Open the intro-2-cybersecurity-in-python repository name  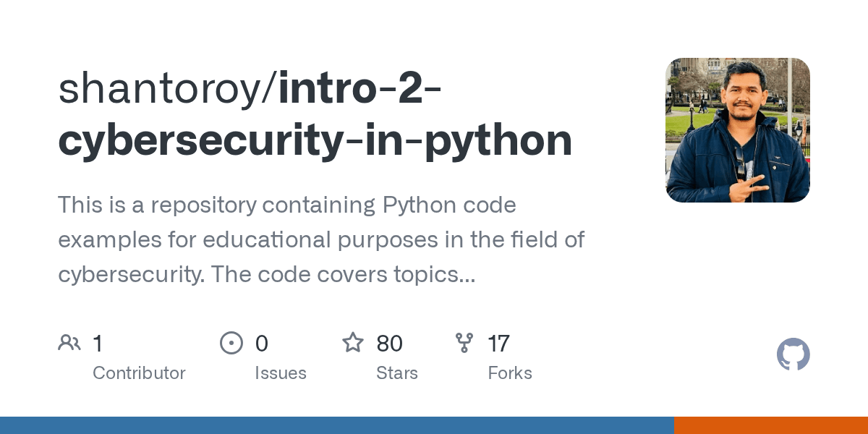tap(315, 140)
